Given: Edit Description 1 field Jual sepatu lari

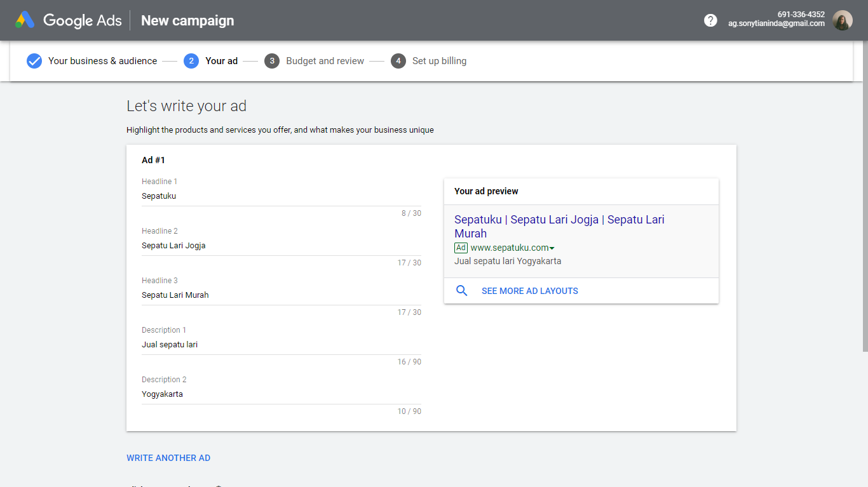Looking at the screenshot, I should [281, 345].
